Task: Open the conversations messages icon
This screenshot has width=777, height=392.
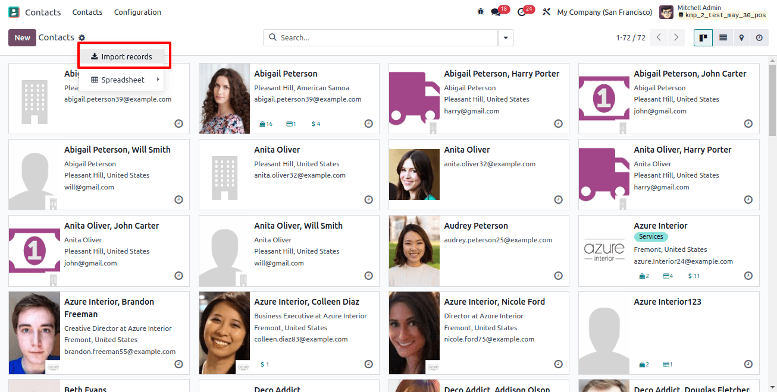Action: point(496,12)
